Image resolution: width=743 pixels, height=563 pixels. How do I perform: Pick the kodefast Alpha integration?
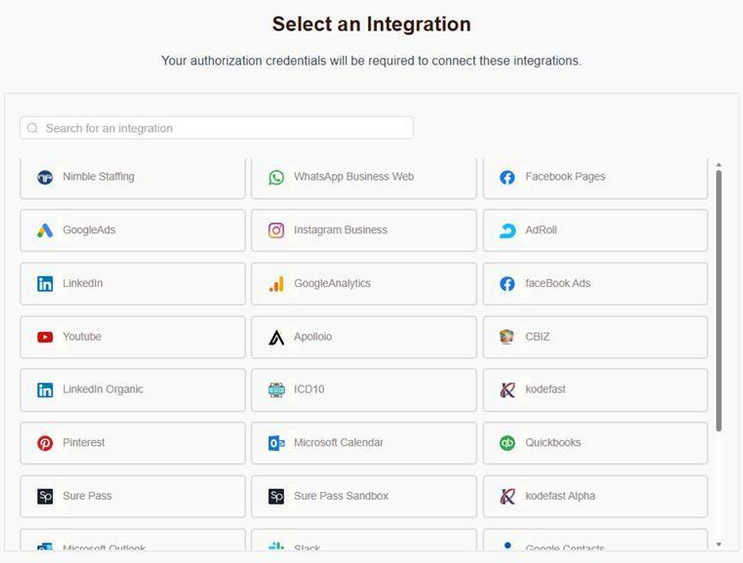tap(595, 496)
